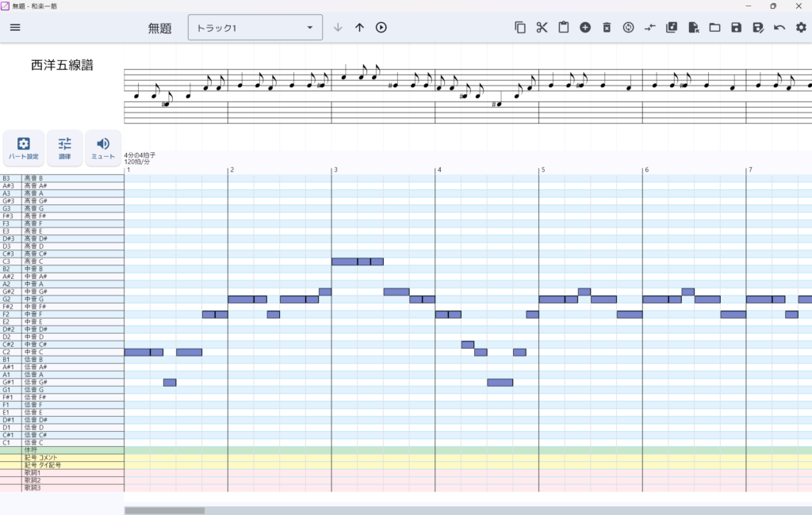
Task: Click the save floppy disk icon
Action: pyautogui.click(x=736, y=28)
